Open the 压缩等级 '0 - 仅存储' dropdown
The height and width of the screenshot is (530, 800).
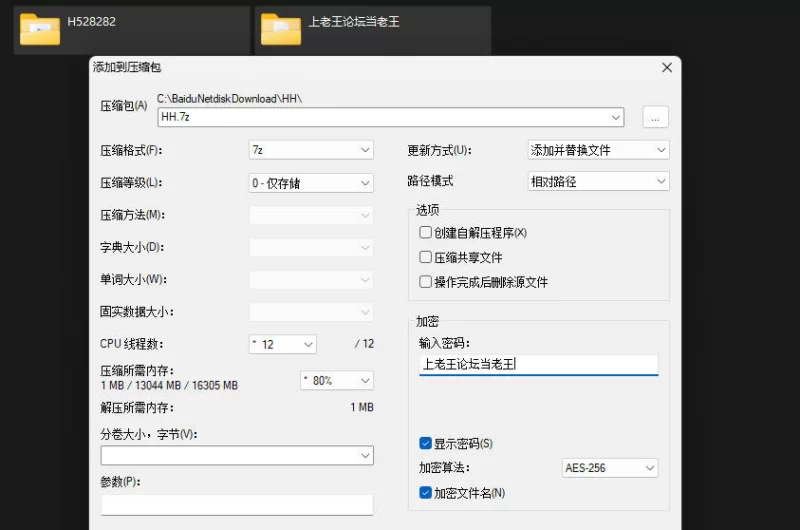pos(311,183)
